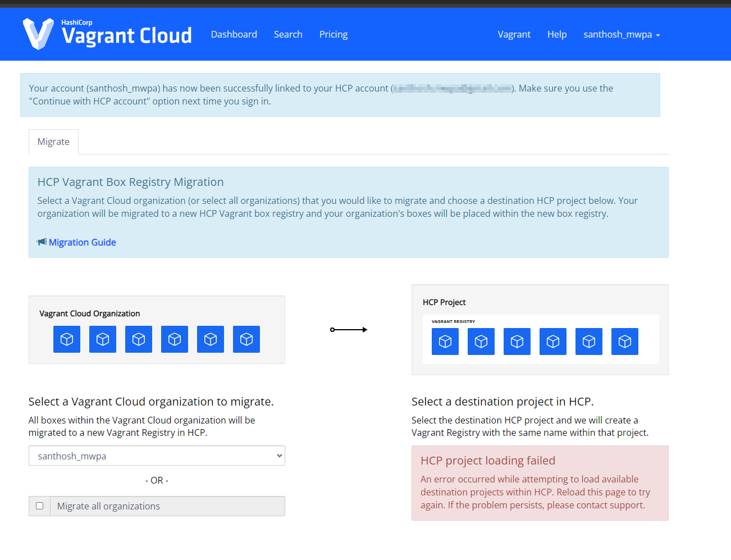The image size is (731, 560).
Task: Enable the Migrate all organizations checkbox
Action: coord(40,506)
